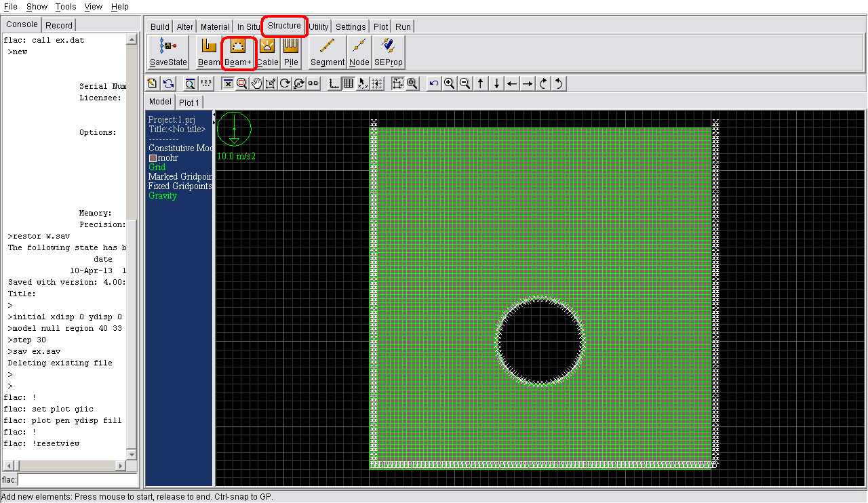This screenshot has height=503, width=868.
Task: Open the Segment tool
Action: coord(328,52)
